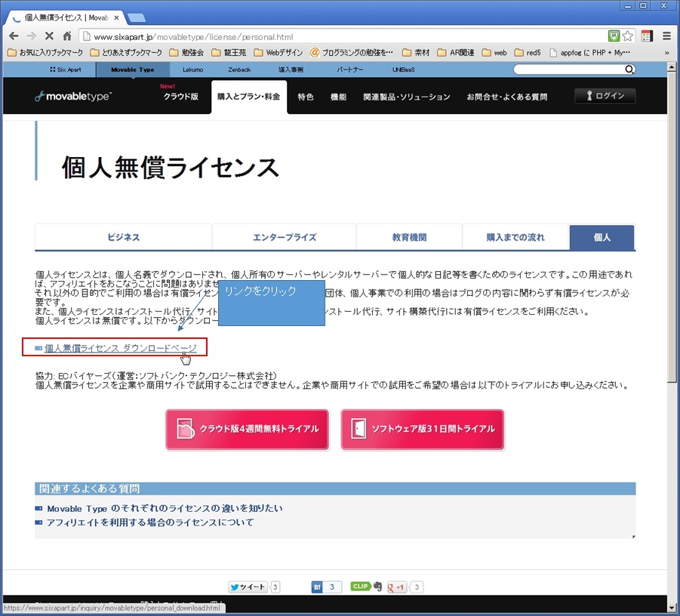Image resolution: width=680 pixels, height=616 pixels.
Task: Expand hidden bookmarks with the chevron
Action: pos(666,53)
